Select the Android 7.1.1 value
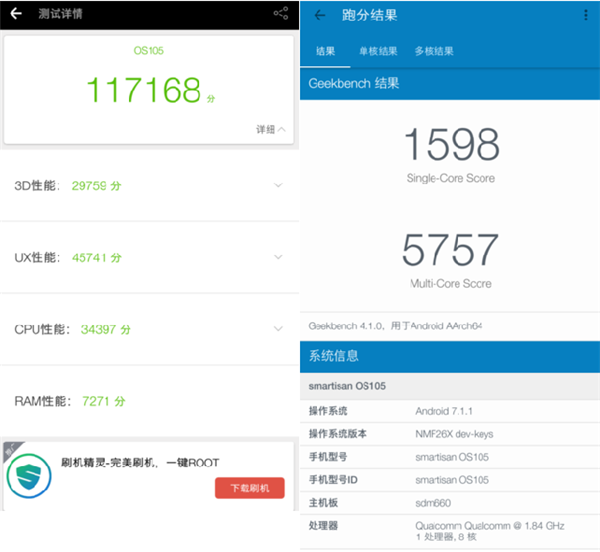600x552 pixels. point(444,411)
